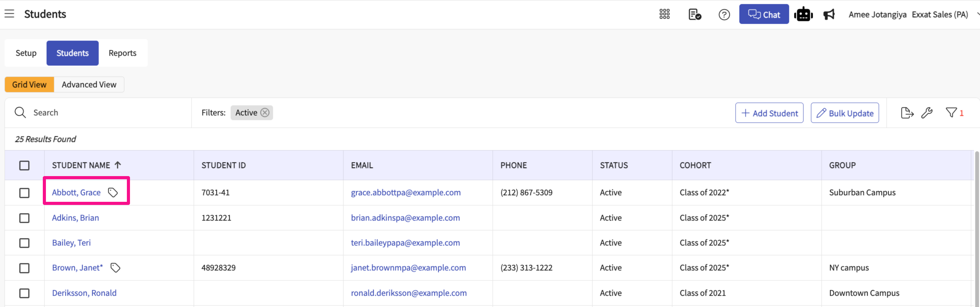Click the checklist document icon
Viewport: 980px width, 307px height.
694,14
